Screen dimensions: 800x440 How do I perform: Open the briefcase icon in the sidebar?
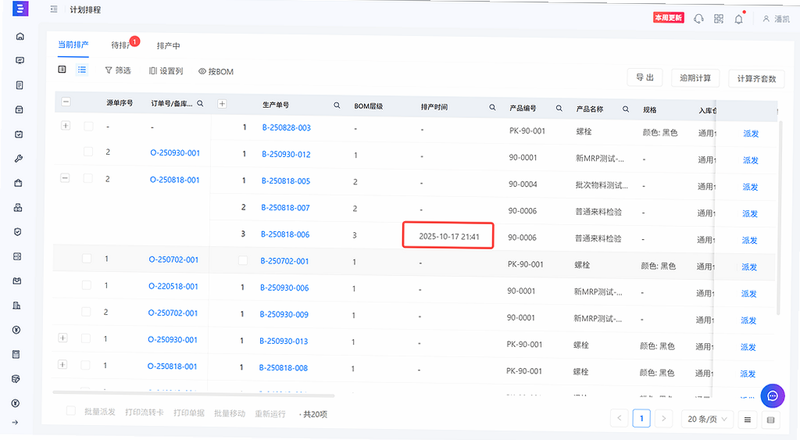click(18, 183)
